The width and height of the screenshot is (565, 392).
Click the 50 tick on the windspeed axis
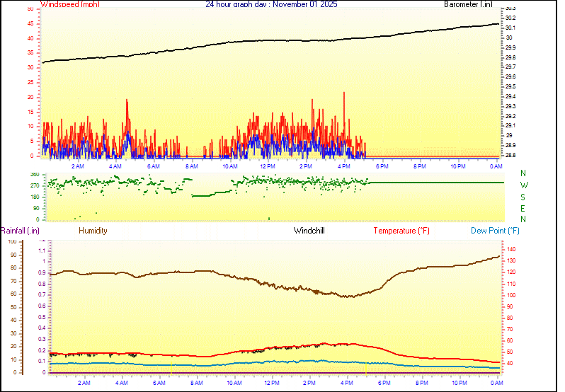(x=30, y=9)
